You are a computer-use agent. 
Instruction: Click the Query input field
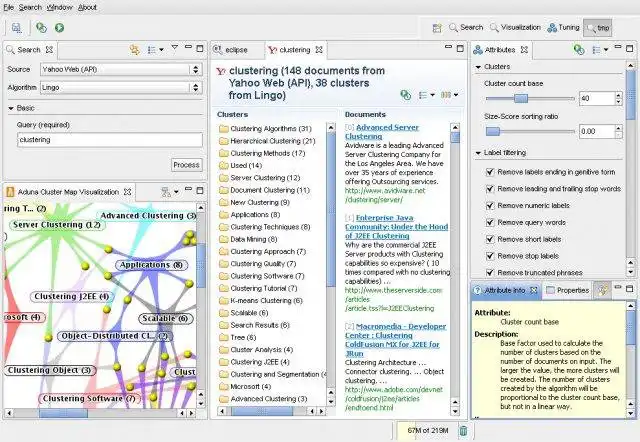tap(110, 140)
